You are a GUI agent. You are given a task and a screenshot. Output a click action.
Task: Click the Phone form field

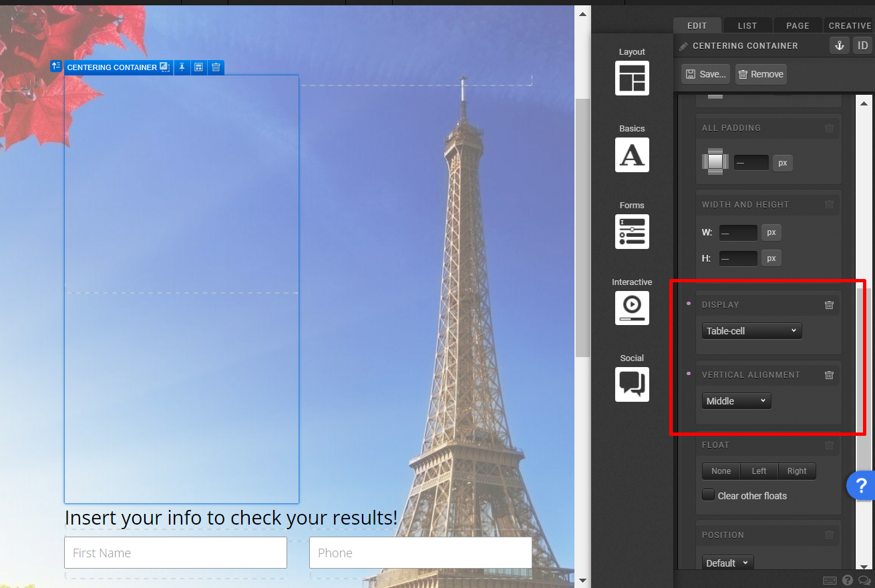[421, 553]
